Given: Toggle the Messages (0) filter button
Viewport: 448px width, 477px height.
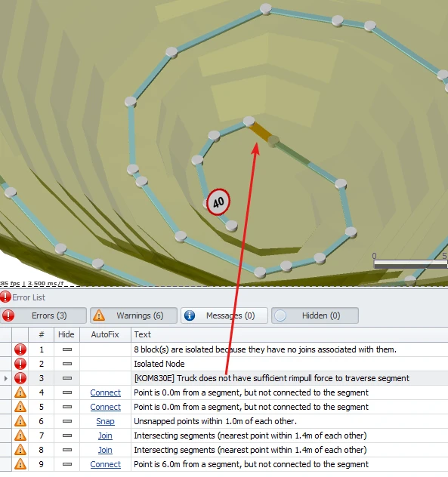Looking at the screenshot, I should 224,315.
